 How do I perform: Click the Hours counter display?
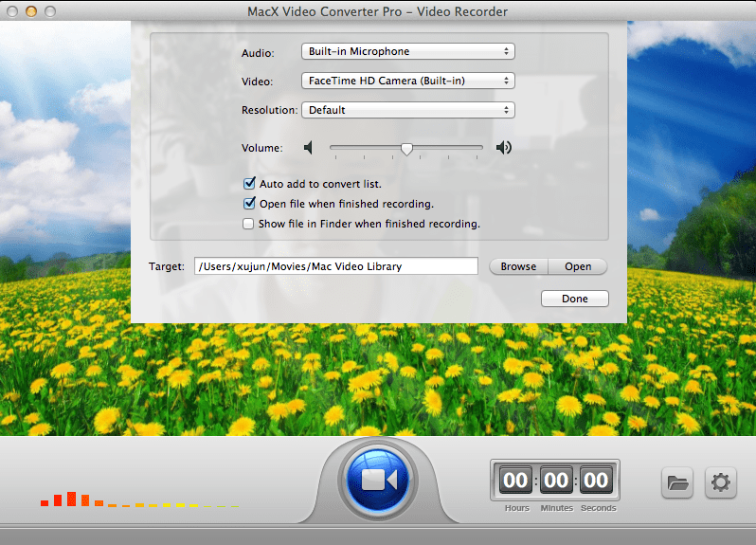(515, 481)
